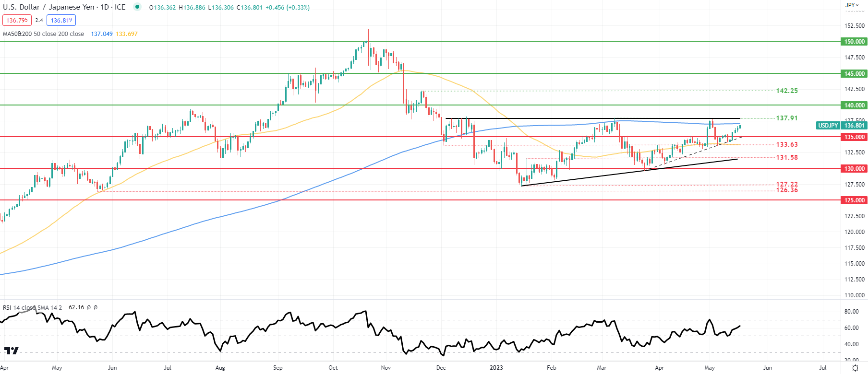
Task: Click the 133.63 level text label
Action: 787,144
